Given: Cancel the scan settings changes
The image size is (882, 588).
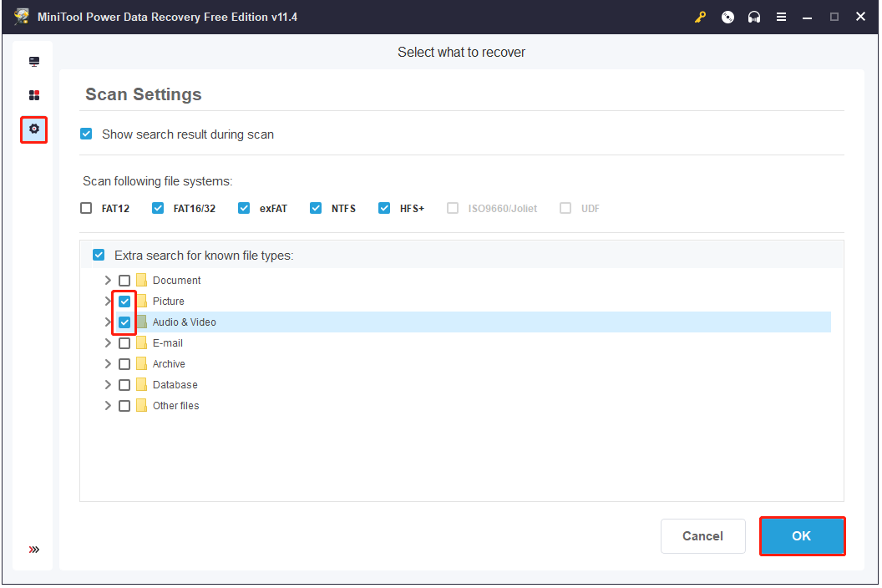Looking at the screenshot, I should click(703, 536).
